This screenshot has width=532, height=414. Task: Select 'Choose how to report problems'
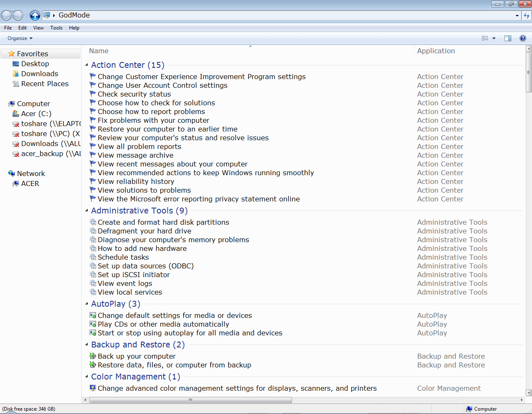(x=151, y=112)
